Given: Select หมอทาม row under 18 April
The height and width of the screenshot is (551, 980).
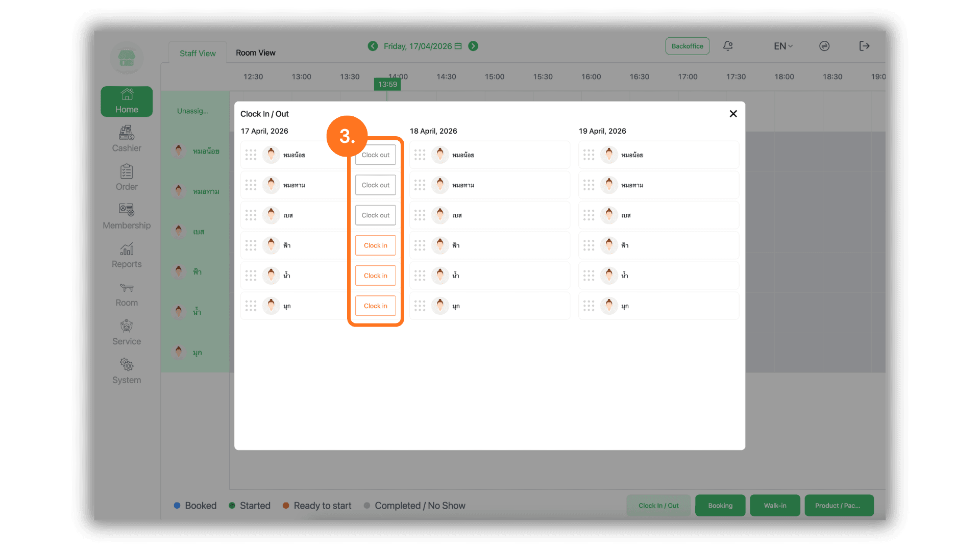Looking at the screenshot, I should [x=489, y=185].
